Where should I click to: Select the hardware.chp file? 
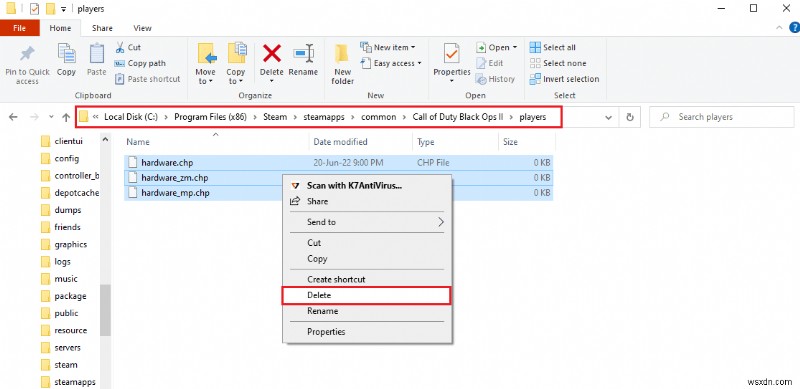339,163
